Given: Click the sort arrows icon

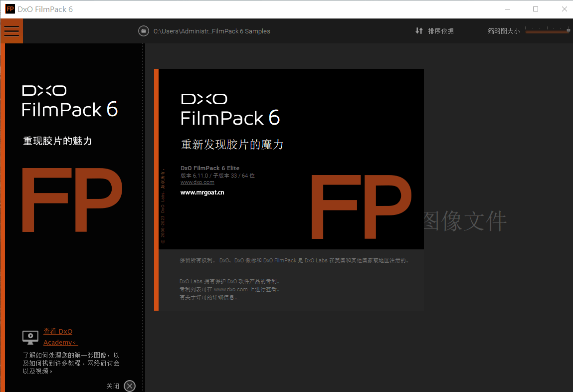Looking at the screenshot, I should [419, 31].
